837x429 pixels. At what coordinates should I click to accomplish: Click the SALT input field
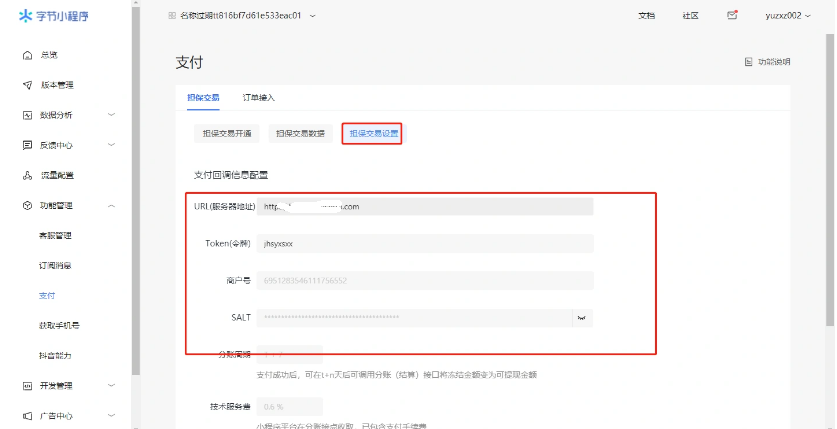click(x=414, y=318)
